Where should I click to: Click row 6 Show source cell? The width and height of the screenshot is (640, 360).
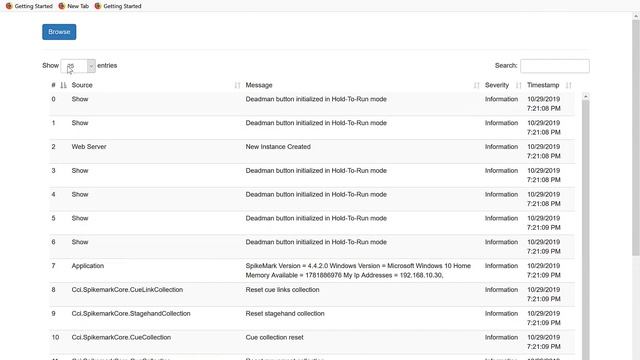pos(80,242)
